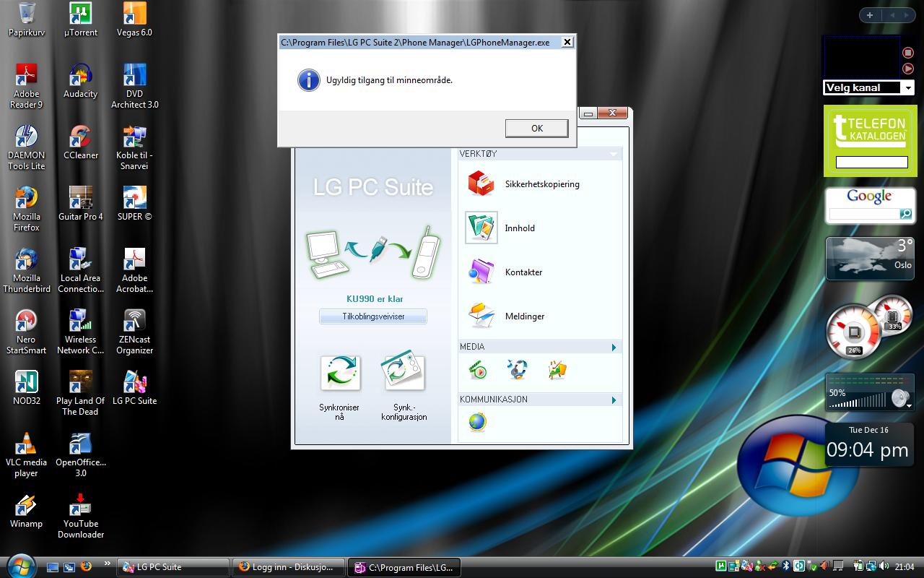The width and height of the screenshot is (924, 578).
Task: Select DAEMON Tools Lite shortcut
Action: [x=27, y=147]
